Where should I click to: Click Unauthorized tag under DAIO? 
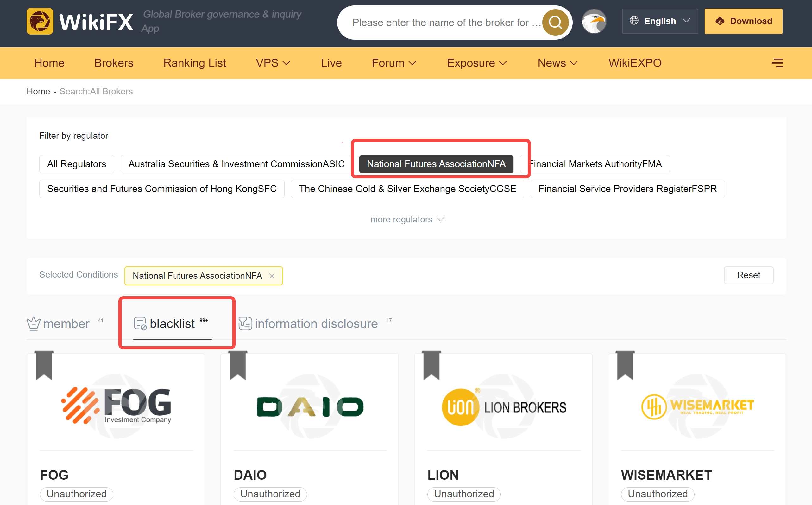tap(270, 494)
